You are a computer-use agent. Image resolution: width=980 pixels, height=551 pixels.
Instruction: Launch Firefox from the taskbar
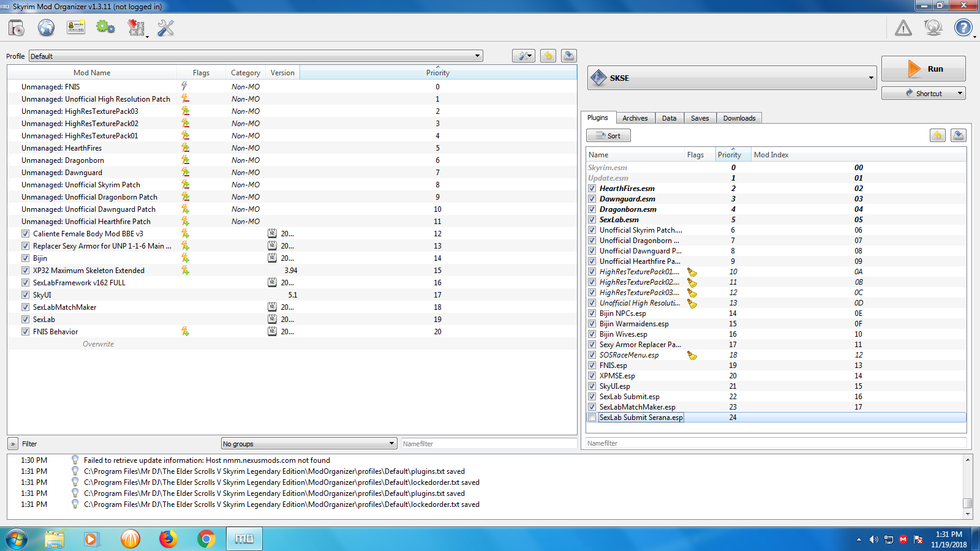[x=168, y=539]
